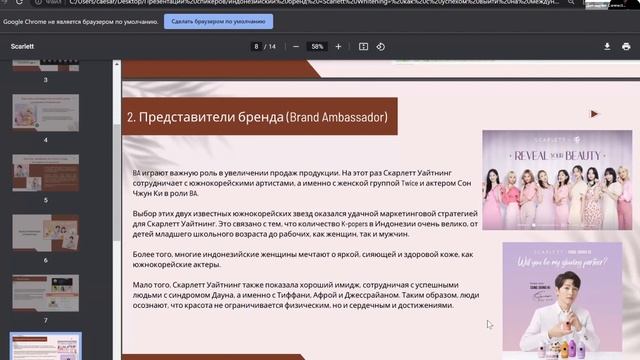Click the browser address bar URL
640x360 pixels.
click(314, 2)
